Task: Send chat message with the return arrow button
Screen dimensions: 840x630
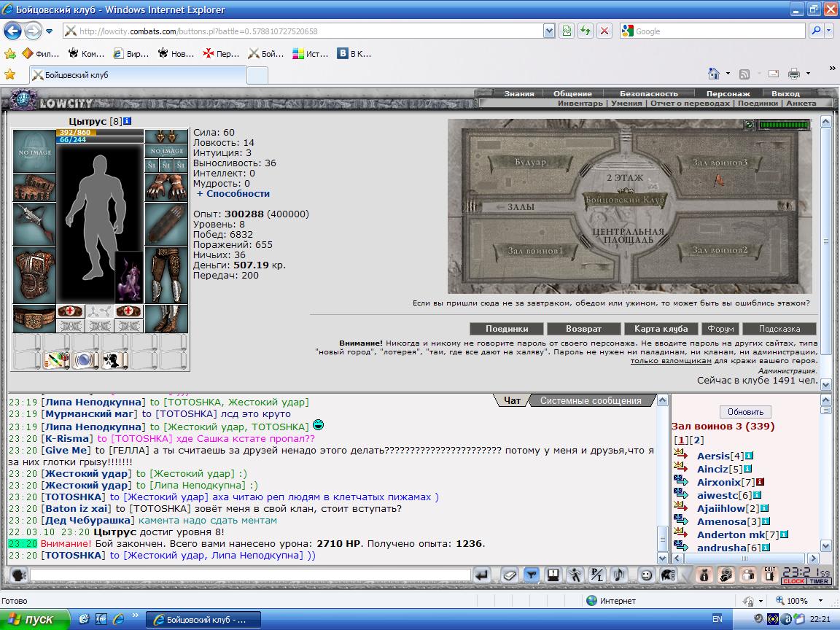Action: tap(482, 575)
